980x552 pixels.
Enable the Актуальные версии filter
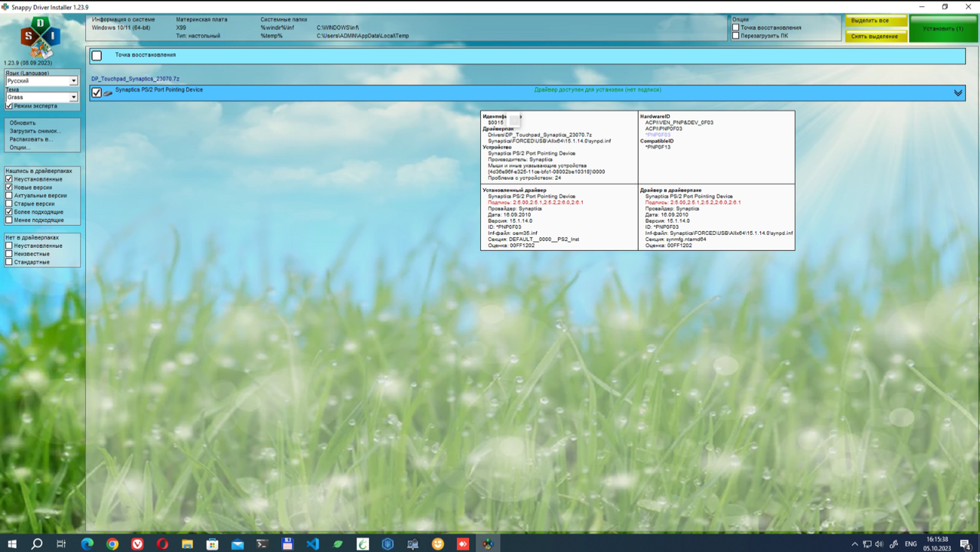click(8, 195)
